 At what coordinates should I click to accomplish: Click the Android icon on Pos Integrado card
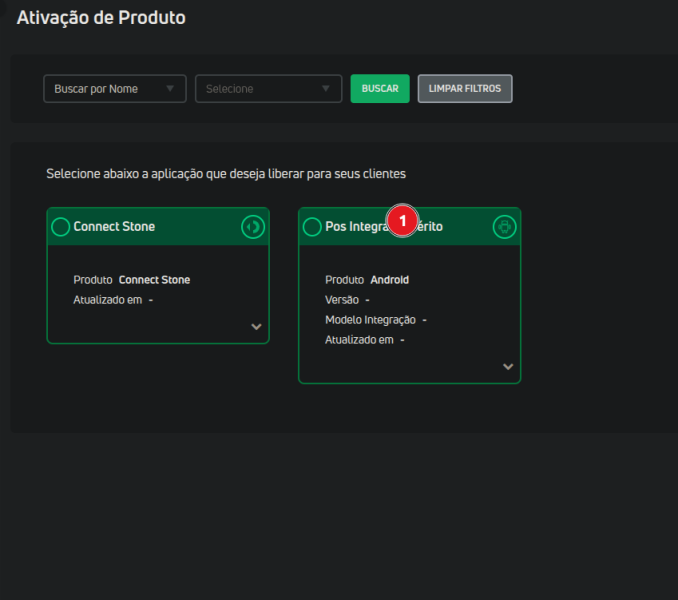[505, 227]
